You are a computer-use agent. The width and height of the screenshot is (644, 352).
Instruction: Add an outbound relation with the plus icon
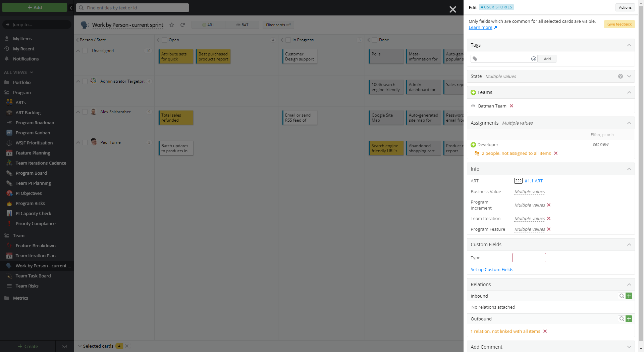click(x=629, y=319)
